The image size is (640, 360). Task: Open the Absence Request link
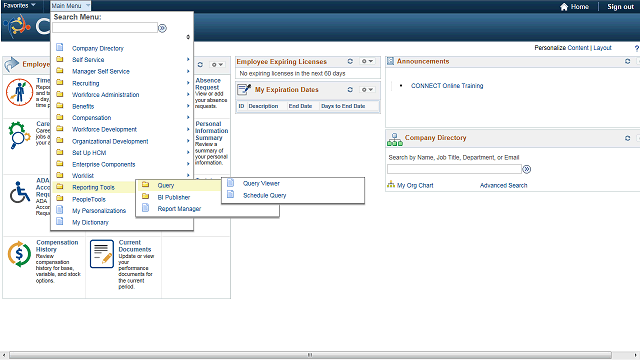(208, 84)
